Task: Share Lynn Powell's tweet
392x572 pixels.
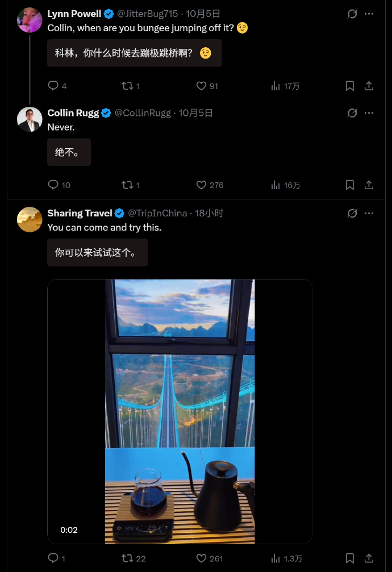Action: coord(369,86)
